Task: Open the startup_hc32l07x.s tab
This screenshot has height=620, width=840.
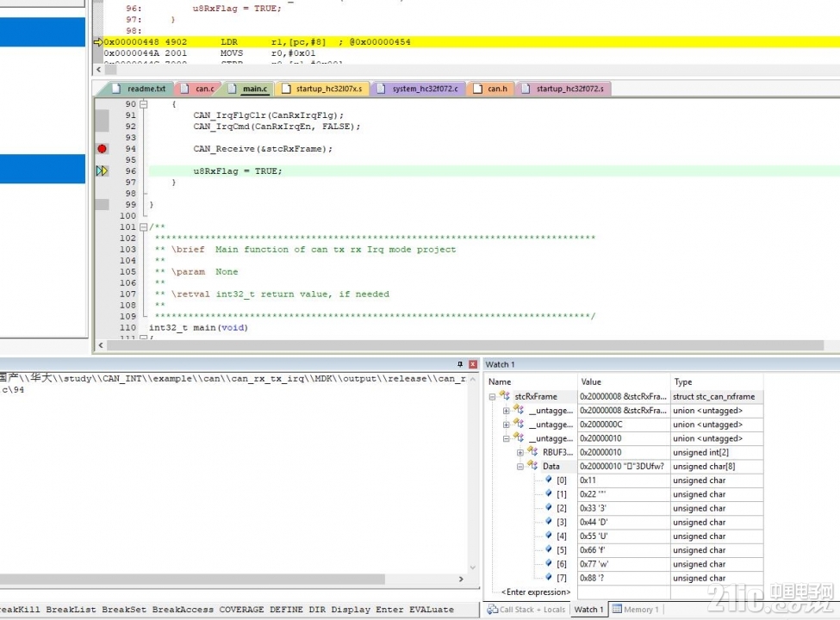Action: point(323,89)
